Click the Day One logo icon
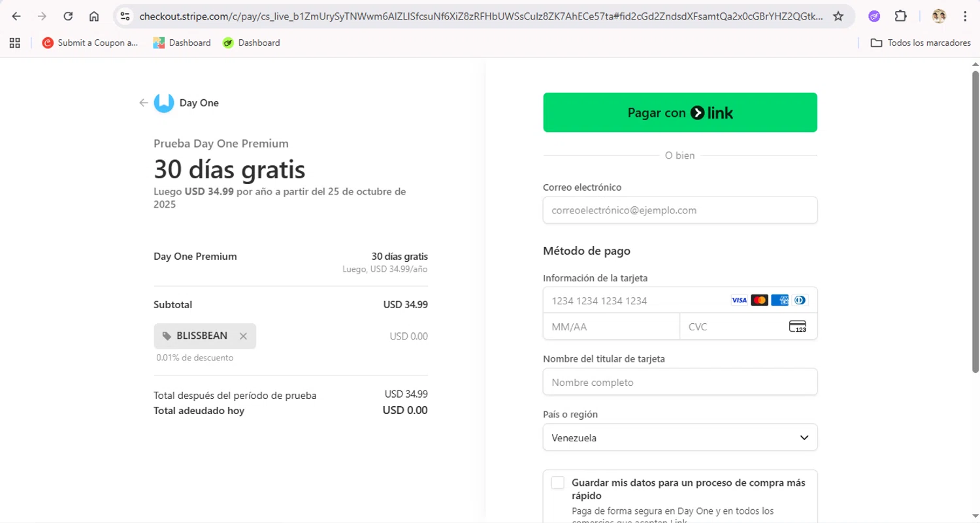This screenshot has height=523, width=980. [164, 103]
